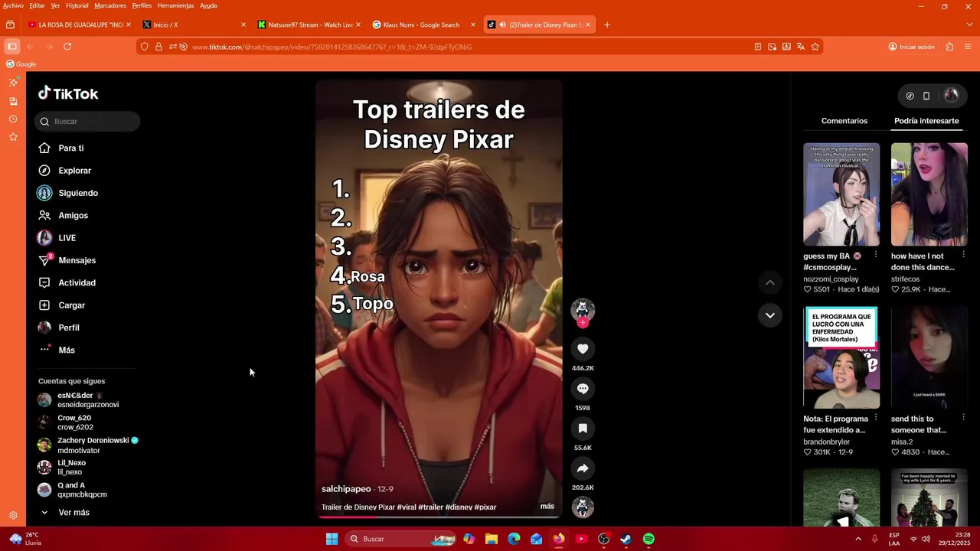Open the profile avatar in the top-right pill
The image size is (980, 551).
(952, 96)
